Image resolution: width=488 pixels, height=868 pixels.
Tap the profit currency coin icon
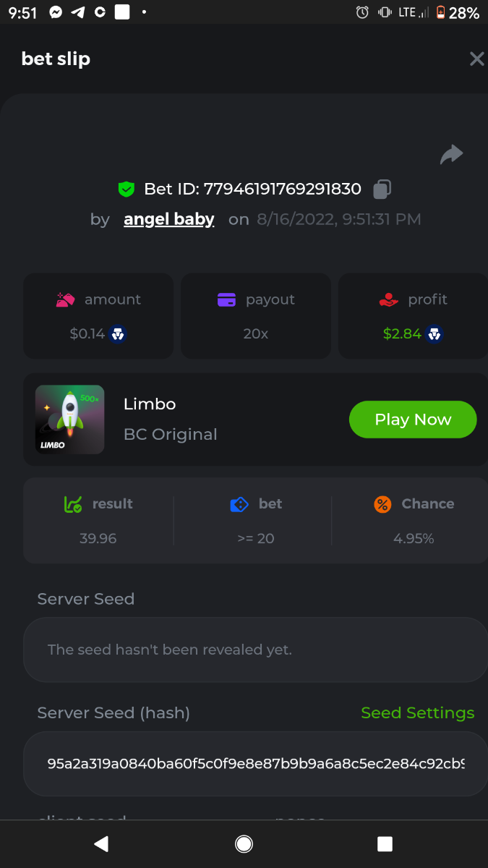[x=433, y=334]
